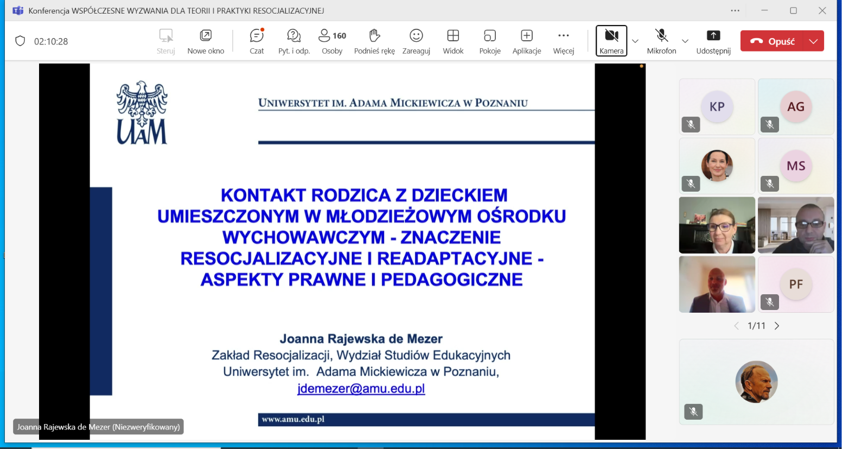Raise hand with Podnieś rękę
The width and height of the screenshot is (868, 449).
point(374,41)
